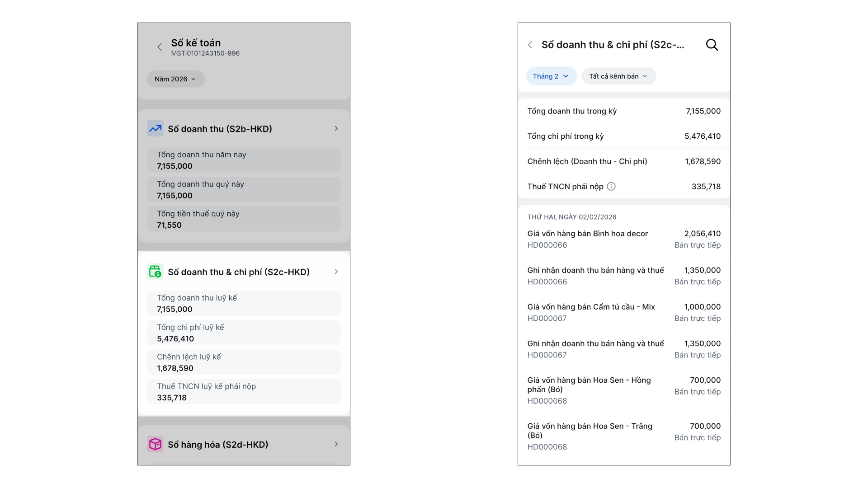Click the pink Sổ hàng hóa box icon
The height and width of the screenshot is (488, 868).
point(155,444)
